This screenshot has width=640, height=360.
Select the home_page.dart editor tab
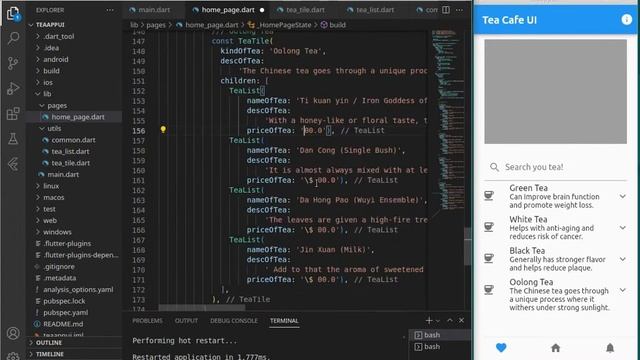pyautogui.click(x=227, y=10)
